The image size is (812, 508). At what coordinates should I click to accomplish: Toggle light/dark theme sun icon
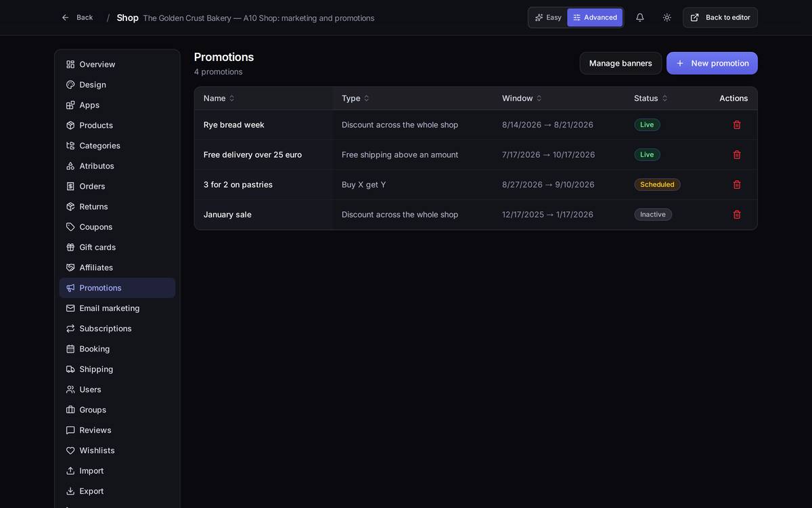[667, 18]
